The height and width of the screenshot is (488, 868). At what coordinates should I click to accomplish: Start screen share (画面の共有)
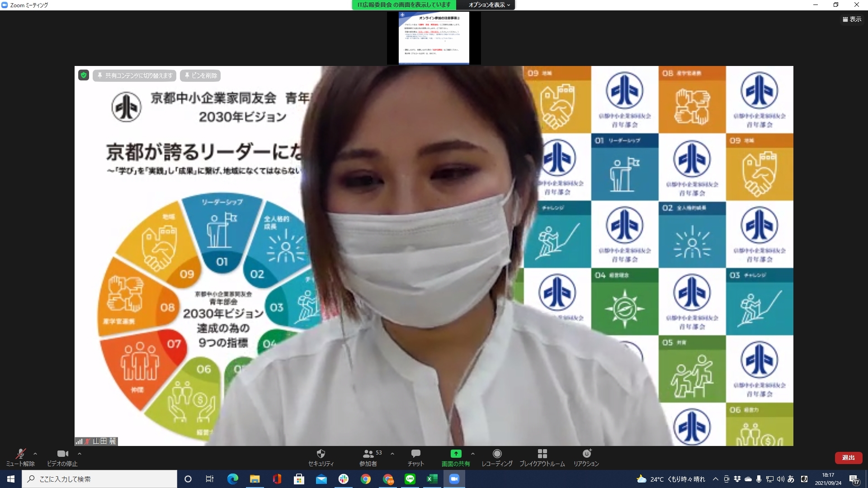click(x=456, y=457)
